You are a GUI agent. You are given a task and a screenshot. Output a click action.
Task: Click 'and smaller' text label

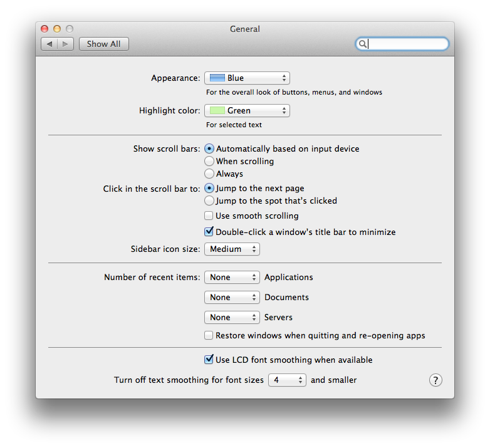click(x=334, y=380)
